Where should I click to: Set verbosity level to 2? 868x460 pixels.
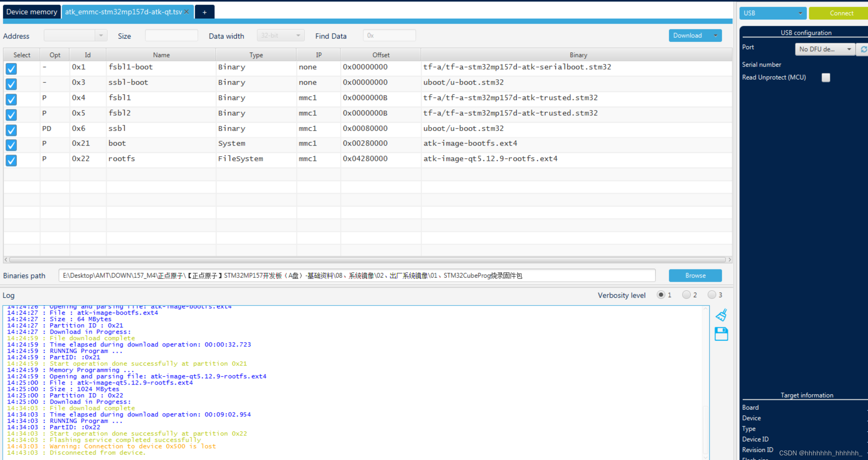tap(687, 295)
